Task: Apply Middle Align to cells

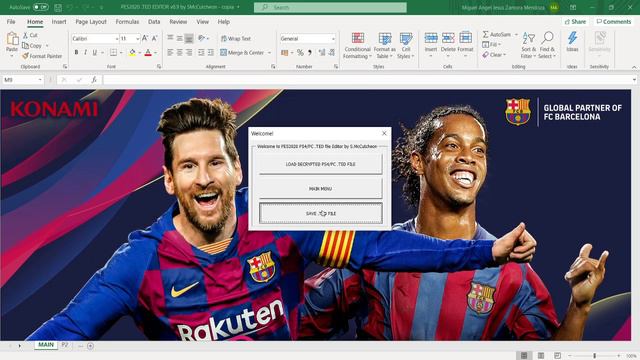Action: click(180, 38)
